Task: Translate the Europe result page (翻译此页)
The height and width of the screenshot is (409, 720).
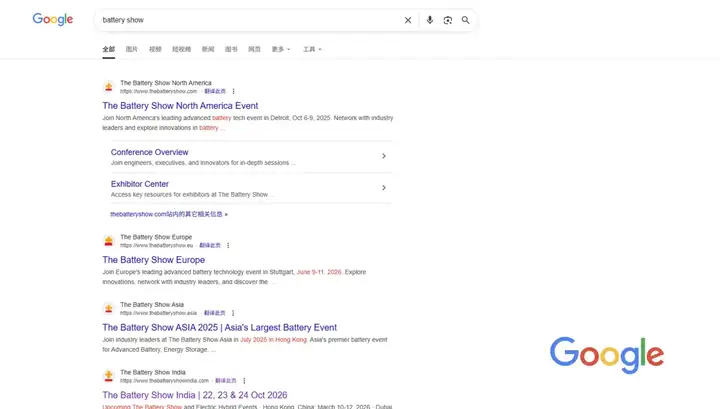Action: (x=210, y=246)
